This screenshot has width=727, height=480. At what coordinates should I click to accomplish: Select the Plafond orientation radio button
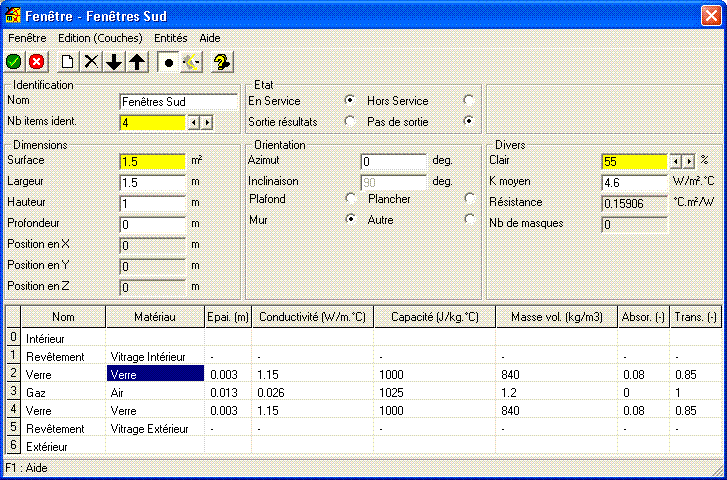[x=351, y=198]
